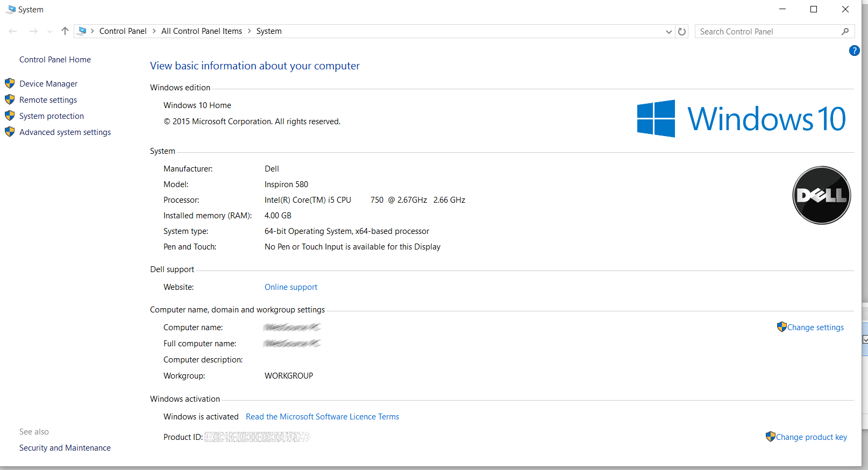Open the address bar history dropdown

tap(669, 32)
